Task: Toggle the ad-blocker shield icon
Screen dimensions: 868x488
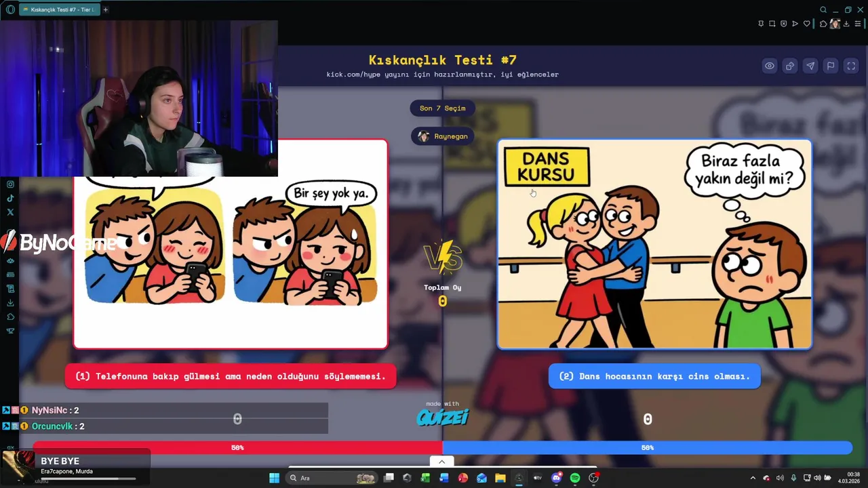Action: (x=783, y=24)
